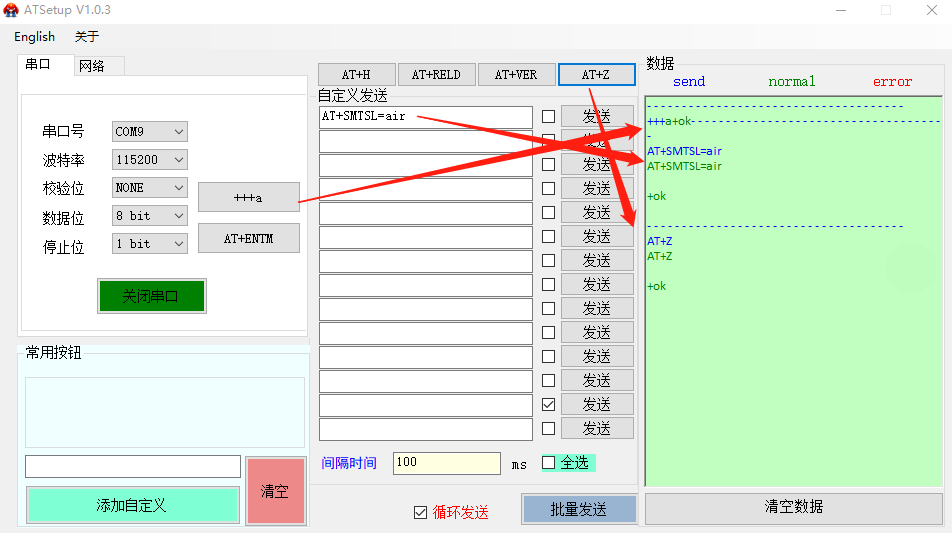Click the 批量发送 batch send button
The height and width of the screenshot is (533, 952).
tap(579, 509)
